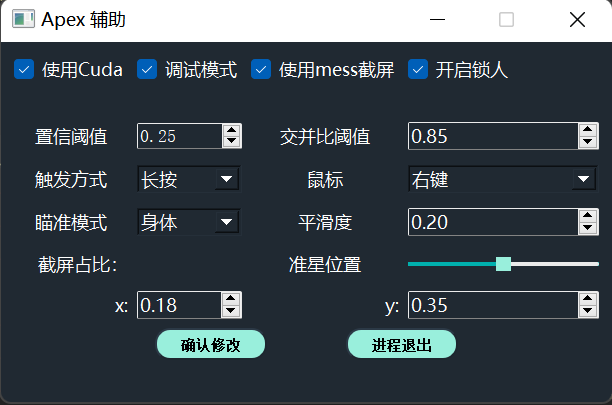Screen dimensions: 612x405
Task: Click the 平滑度 field showing 0.20
Action: point(493,222)
